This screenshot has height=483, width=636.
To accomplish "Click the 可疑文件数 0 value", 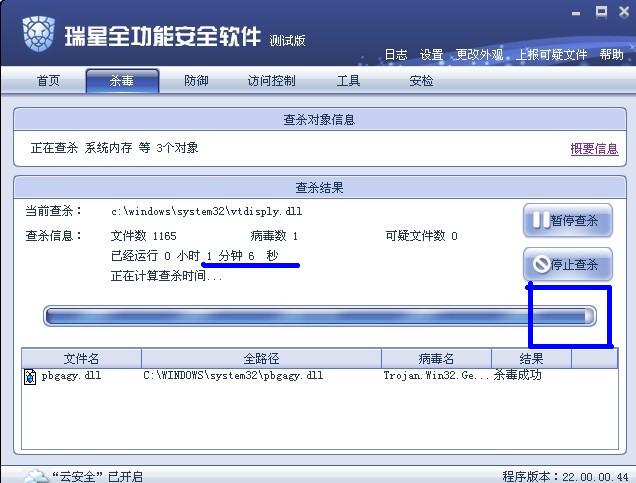I will click(422, 236).
